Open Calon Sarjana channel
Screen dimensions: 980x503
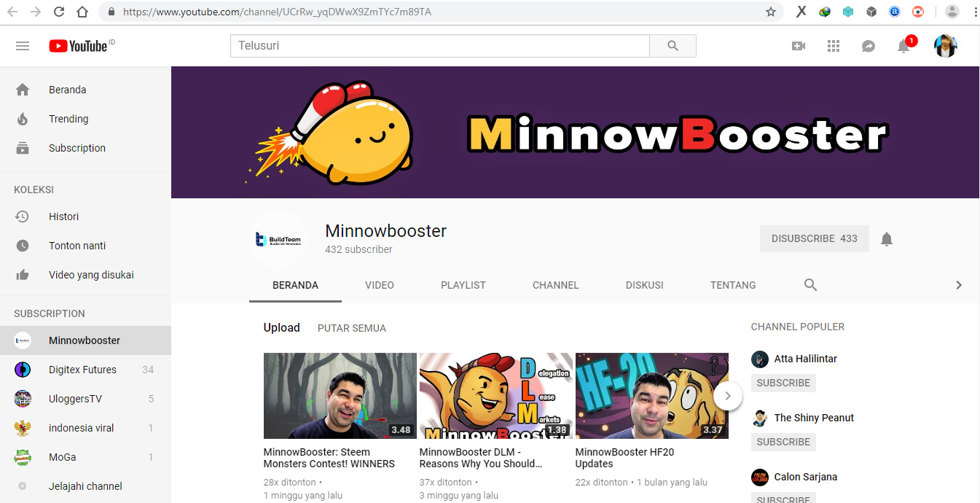pyautogui.click(x=805, y=477)
